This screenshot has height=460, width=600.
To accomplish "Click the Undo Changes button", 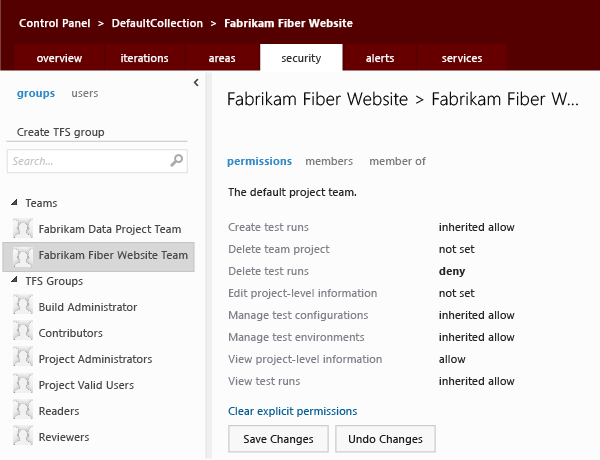I will tap(385, 439).
